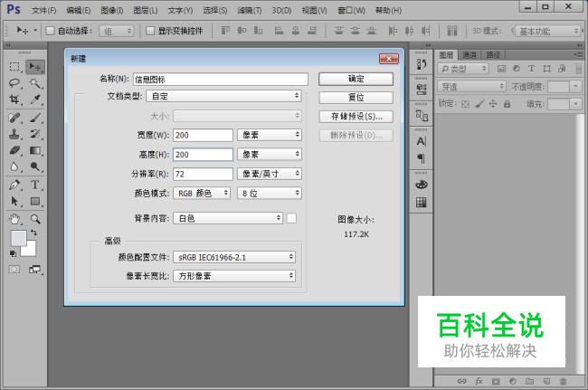Select the Blur tool
Viewport: 588px width, 390px height.
click(x=14, y=166)
